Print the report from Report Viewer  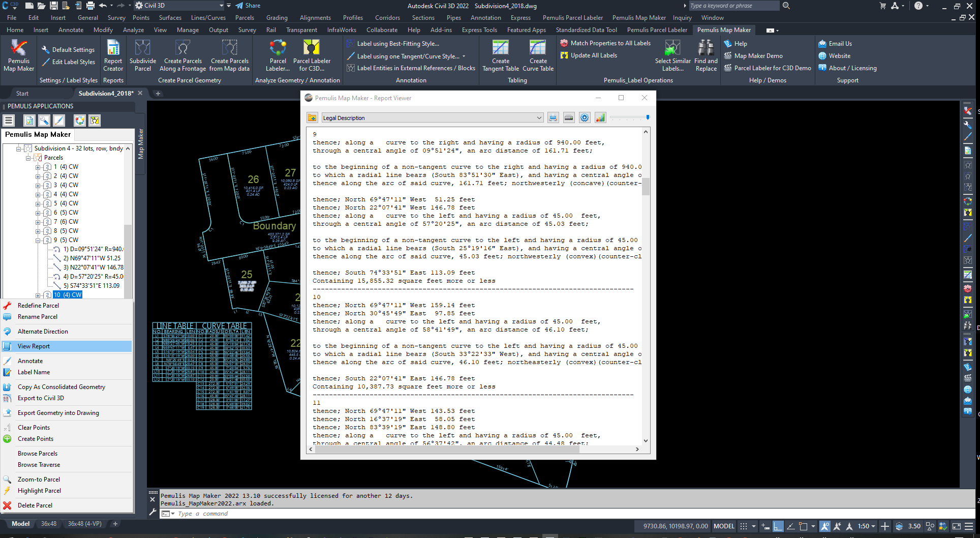click(553, 118)
